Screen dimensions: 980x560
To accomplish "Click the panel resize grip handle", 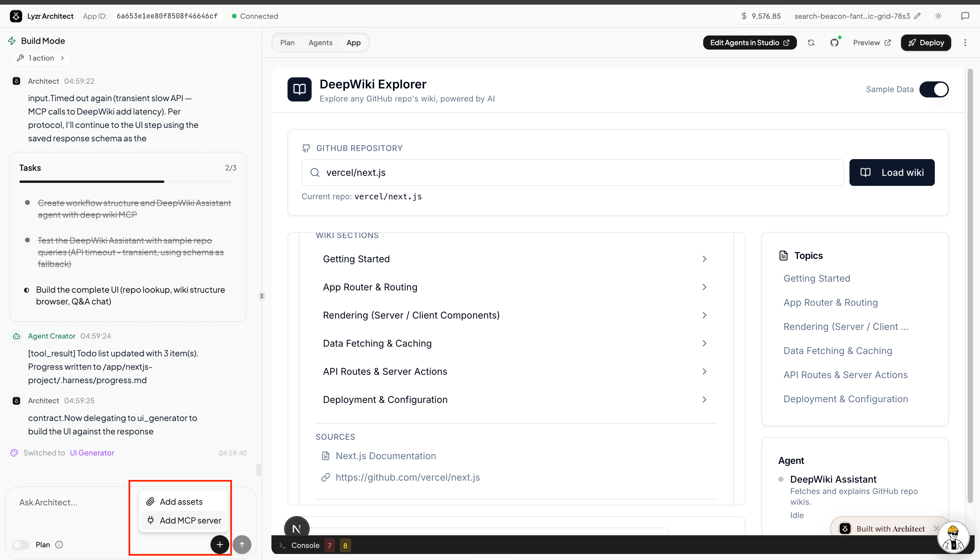I will (262, 296).
